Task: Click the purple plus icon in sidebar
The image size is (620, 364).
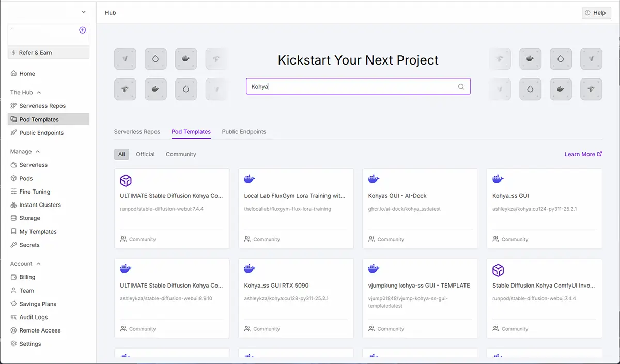Action: pos(82,30)
